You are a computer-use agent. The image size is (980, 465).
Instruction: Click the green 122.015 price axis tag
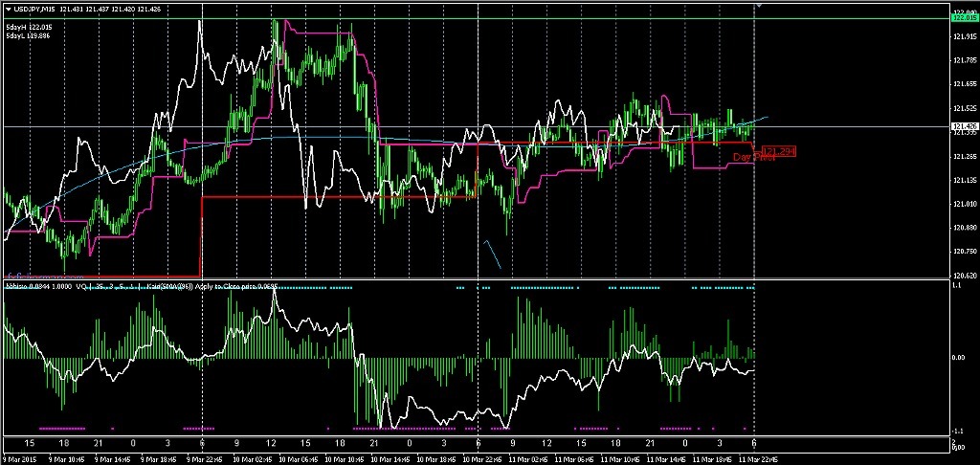click(x=963, y=19)
